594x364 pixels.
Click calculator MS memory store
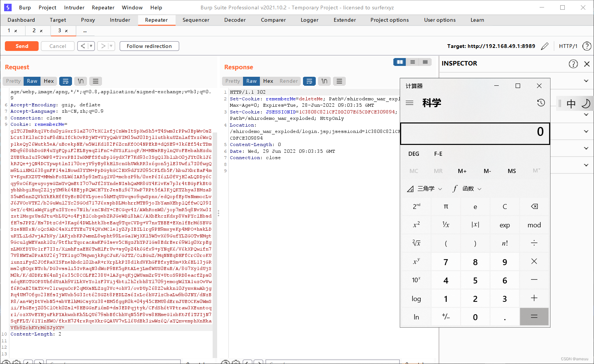pos(512,171)
